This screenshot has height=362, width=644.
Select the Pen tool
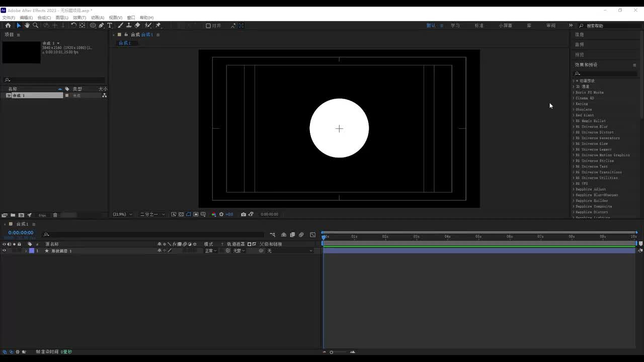(x=101, y=26)
